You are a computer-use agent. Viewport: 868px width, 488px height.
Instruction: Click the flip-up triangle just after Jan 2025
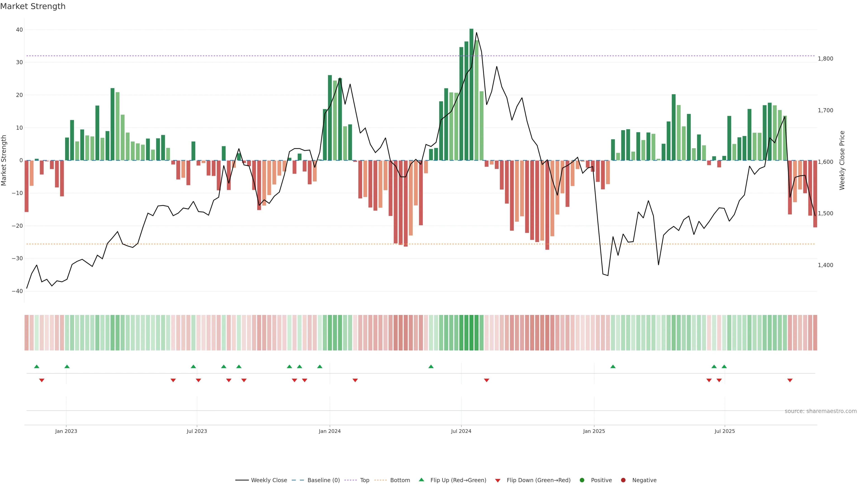pos(613,366)
